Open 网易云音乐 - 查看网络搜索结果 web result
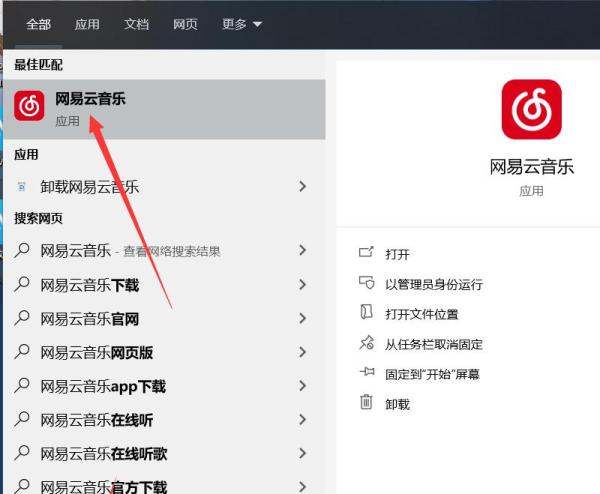Screen dimensions: 600x494 (130, 251)
